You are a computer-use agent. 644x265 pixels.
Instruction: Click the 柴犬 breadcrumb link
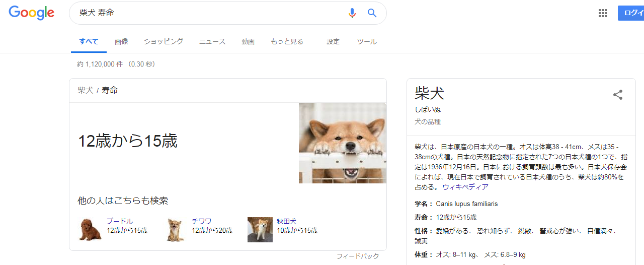pos(86,91)
